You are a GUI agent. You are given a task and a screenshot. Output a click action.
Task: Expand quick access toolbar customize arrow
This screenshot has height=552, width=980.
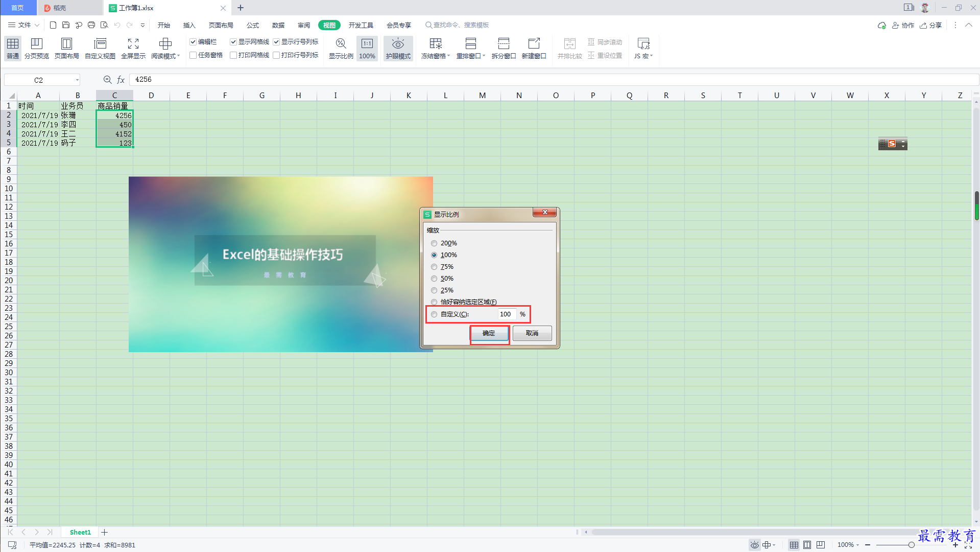(x=142, y=25)
